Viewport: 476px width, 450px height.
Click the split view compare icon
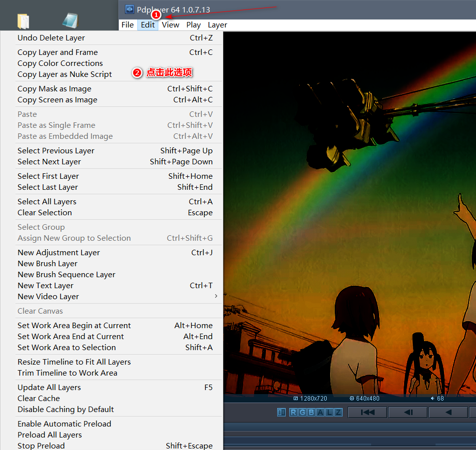[x=281, y=412]
